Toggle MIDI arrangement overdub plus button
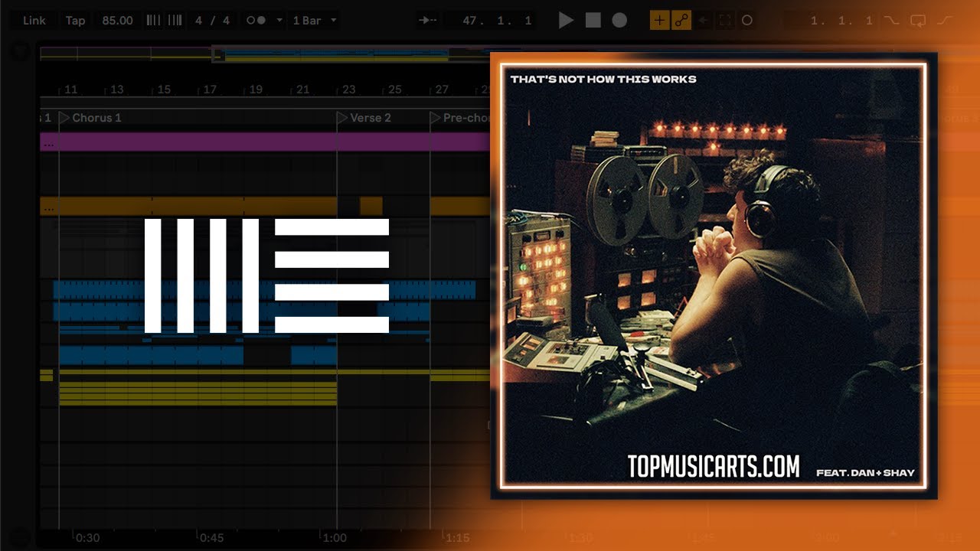 click(x=658, y=21)
